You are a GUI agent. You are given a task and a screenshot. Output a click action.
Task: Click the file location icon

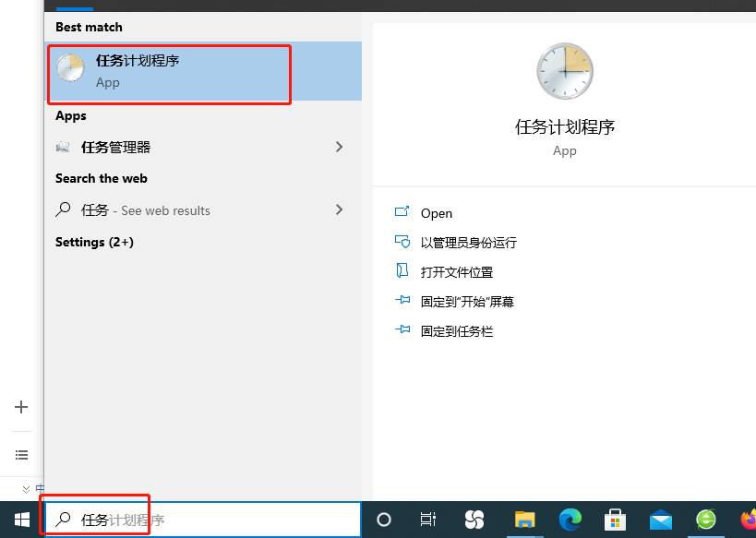[402, 270]
